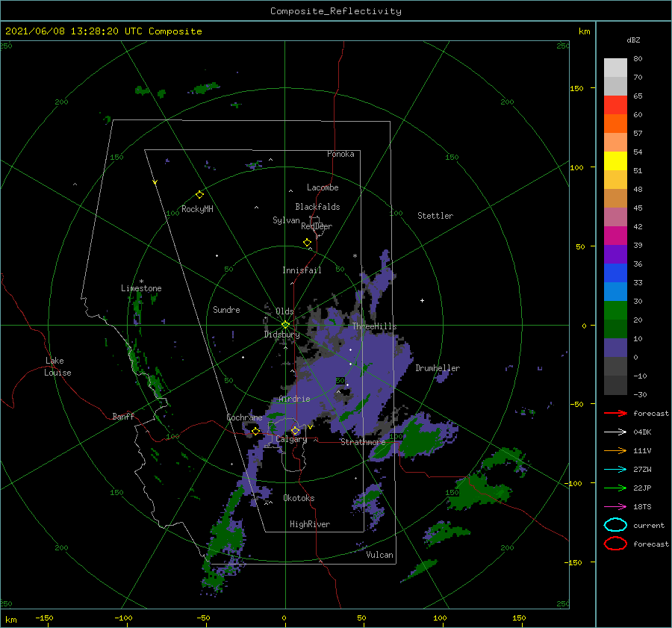This screenshot has height=628, width=672.
Task: Click the Sylvan label
Action: [x=286, y=220]
